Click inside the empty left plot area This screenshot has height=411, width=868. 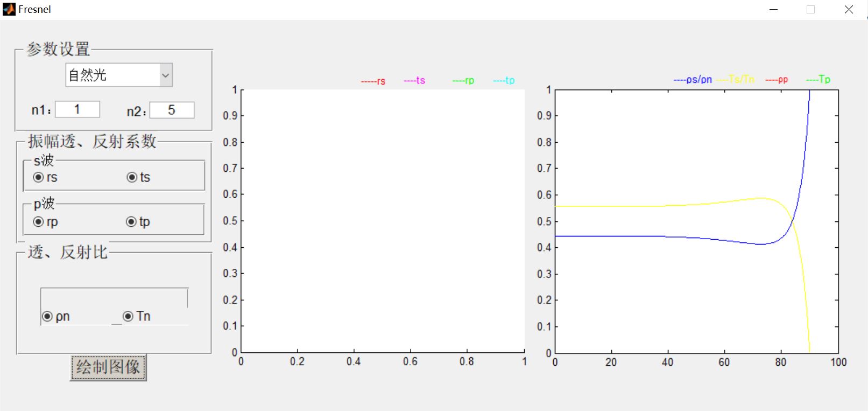[x=383, y=221]
